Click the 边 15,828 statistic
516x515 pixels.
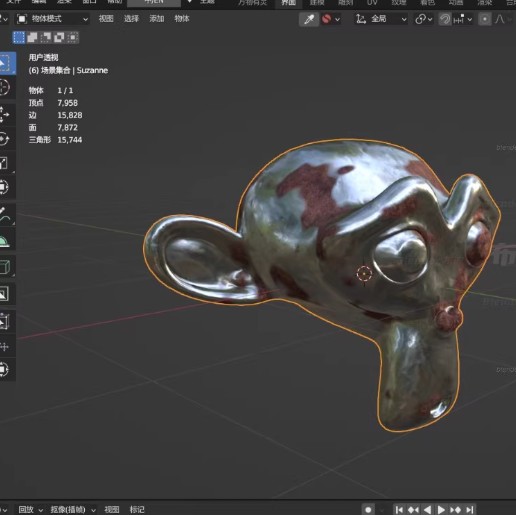[55, 115]
